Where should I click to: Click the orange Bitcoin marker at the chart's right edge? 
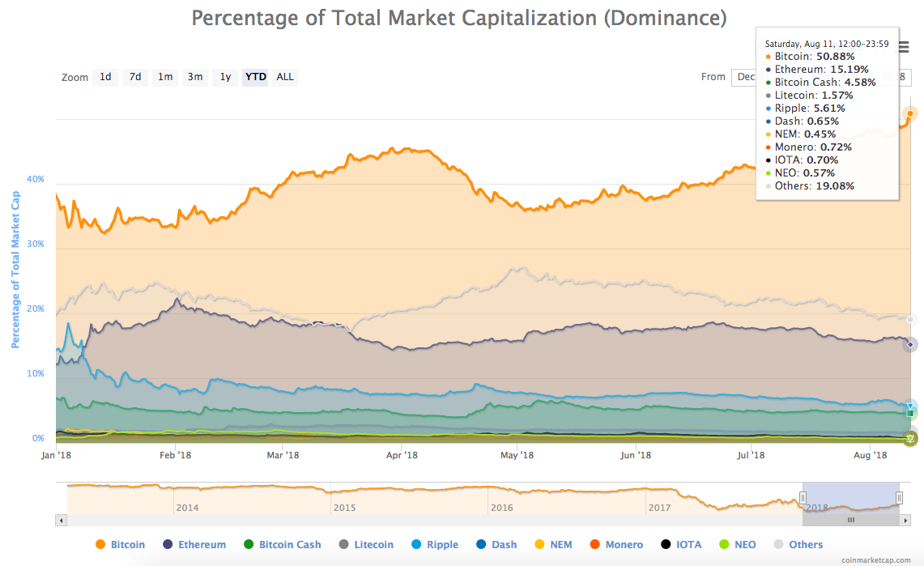tap(910, 113)
